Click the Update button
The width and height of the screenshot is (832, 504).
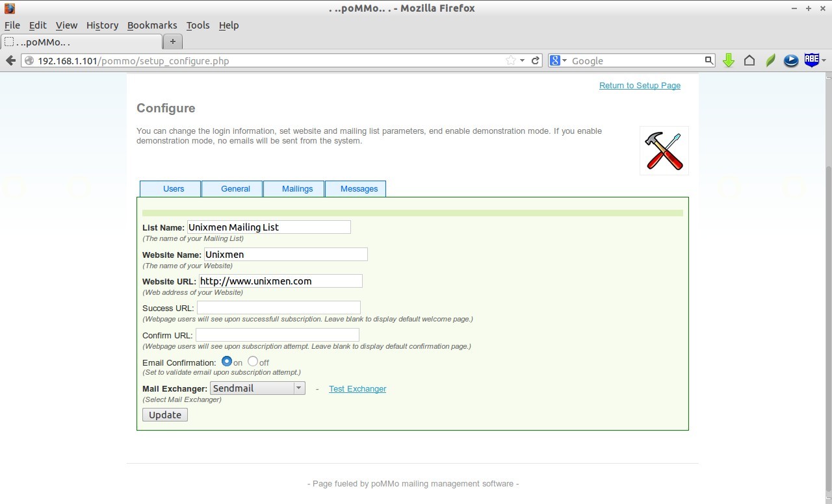(165, 414)
